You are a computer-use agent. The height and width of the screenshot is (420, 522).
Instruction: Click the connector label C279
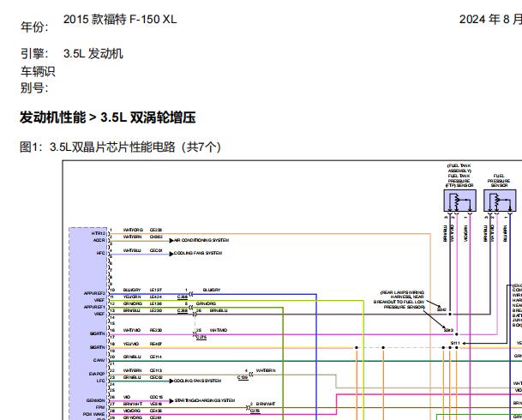pyautogui.click(x=201, y=337)
